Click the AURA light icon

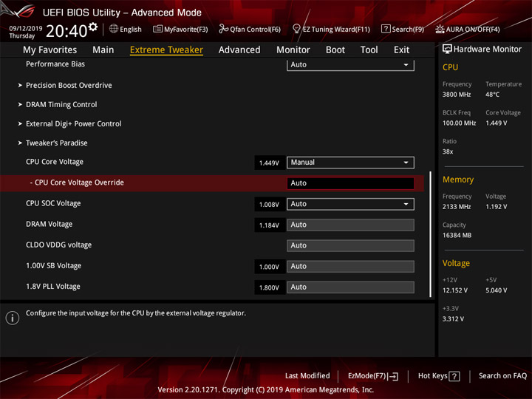[440, 29]
